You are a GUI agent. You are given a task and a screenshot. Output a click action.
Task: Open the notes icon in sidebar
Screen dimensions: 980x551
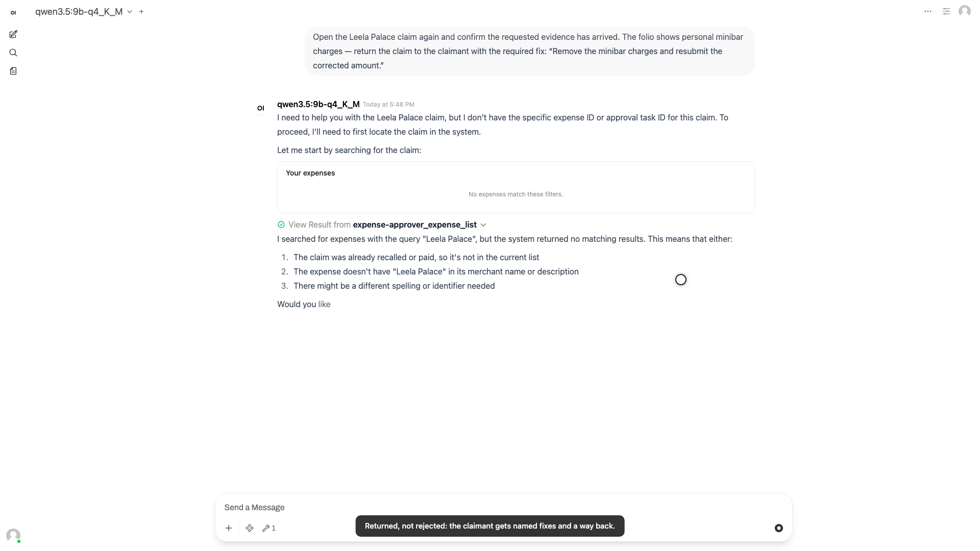click(x=13, y=71)
